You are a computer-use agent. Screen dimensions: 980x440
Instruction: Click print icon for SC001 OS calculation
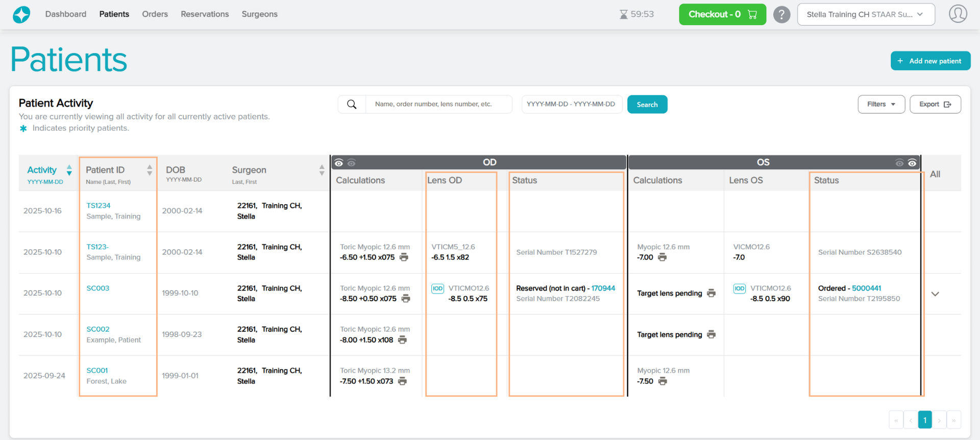coord(663,381)
